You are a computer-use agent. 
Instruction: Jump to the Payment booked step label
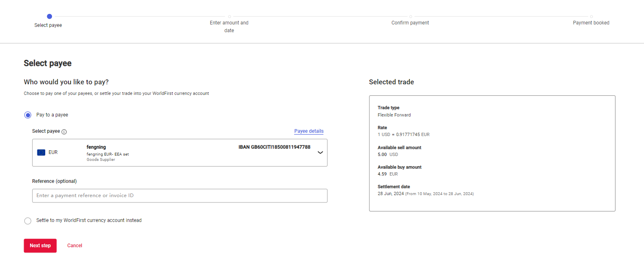pos(591,23)
